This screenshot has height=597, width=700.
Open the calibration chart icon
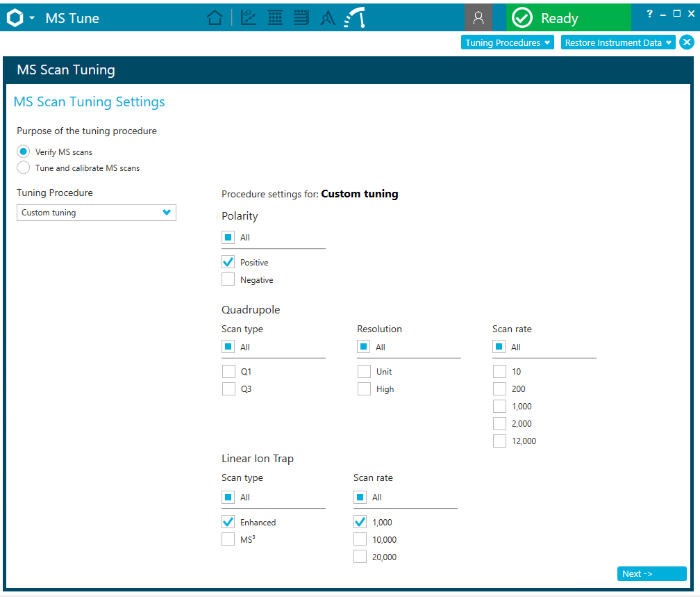(x=249, y=18)
